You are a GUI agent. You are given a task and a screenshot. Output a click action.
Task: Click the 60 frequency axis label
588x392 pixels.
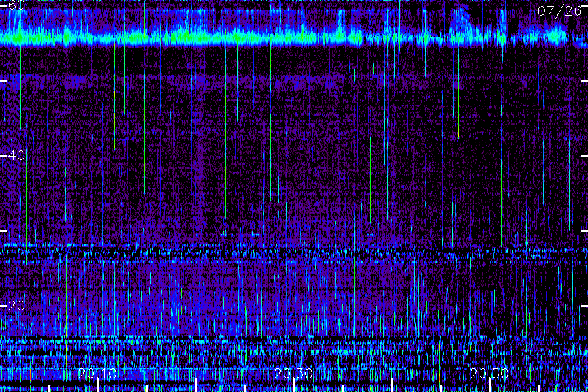point(16,5)
